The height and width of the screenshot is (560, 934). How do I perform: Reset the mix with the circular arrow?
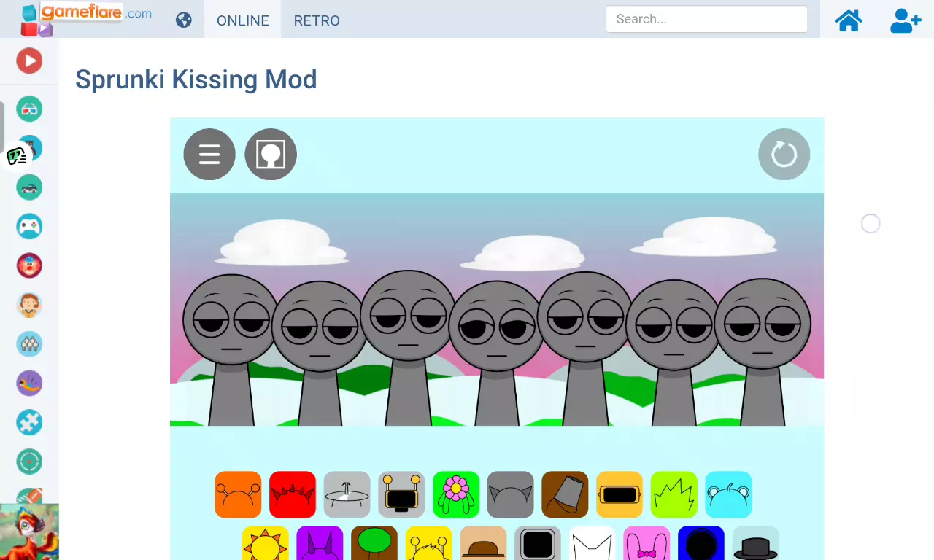click(x=784, y=154)
